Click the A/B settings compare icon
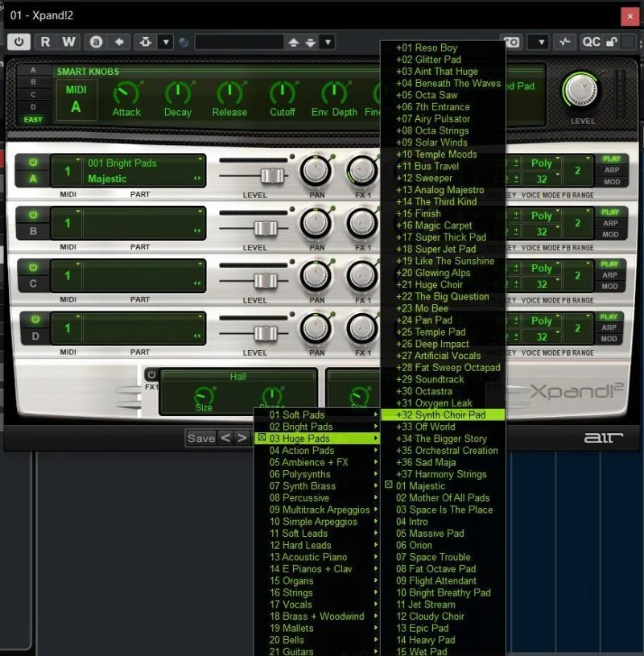The height and width of the screenshot is (656, 644). (97, 42)
